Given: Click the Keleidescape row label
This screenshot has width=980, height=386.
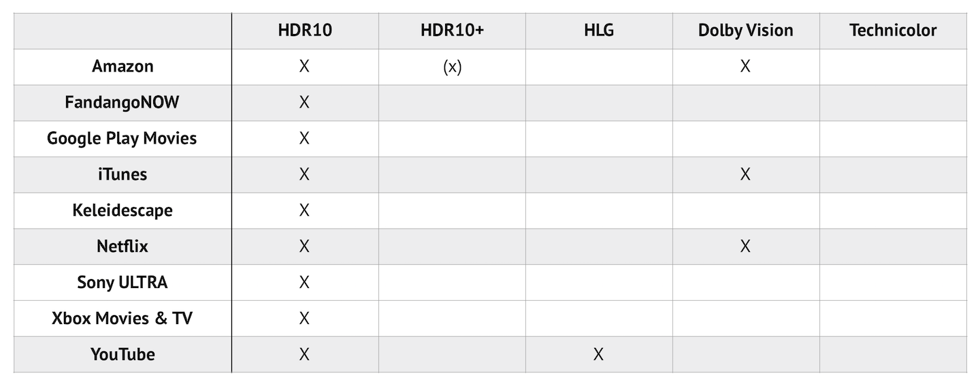Looking at the screenshot, I should (122, 210).
